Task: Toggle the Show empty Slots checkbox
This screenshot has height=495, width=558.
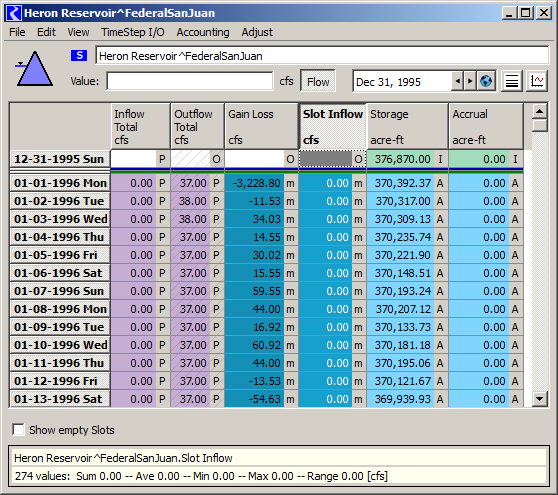Action: pos(18,430)
